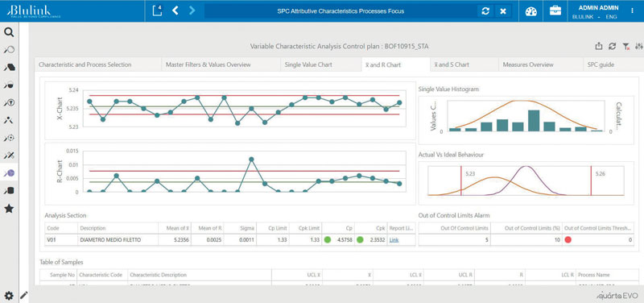Click the magnifier search icon in sidebar
Screen dimensions: 644x303
point(9,32)
